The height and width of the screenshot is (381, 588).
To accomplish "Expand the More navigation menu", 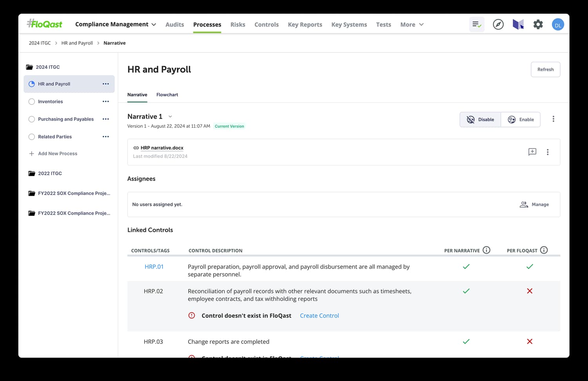I will pos(412,24).
